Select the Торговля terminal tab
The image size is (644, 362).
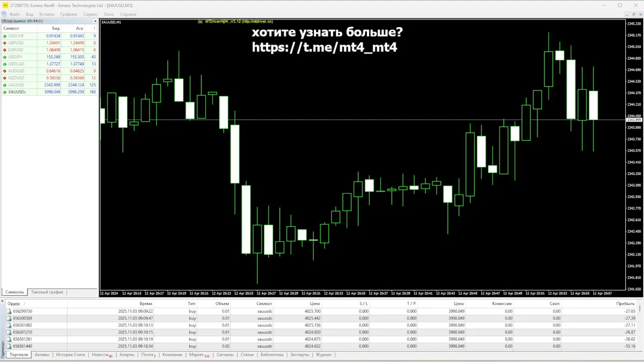[x=19, y=355]
